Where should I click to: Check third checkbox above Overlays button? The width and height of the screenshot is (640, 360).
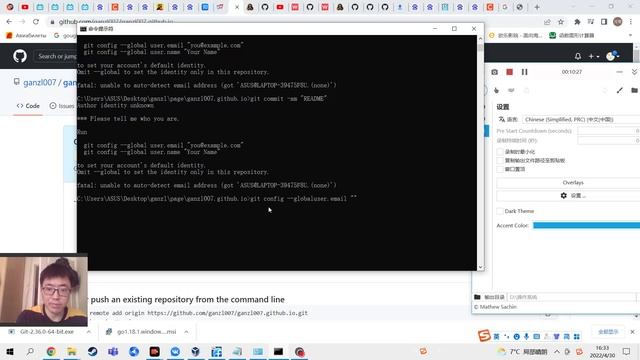pos(500,169)
